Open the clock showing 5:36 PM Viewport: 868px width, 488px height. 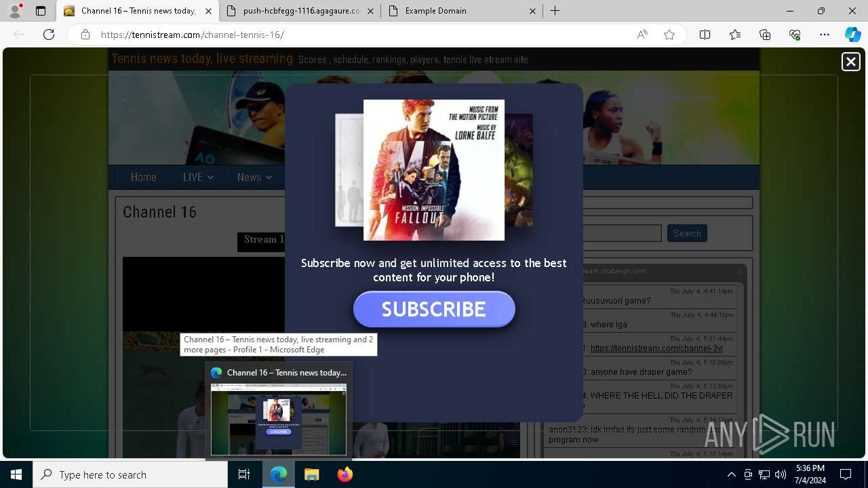coord(810,474)
